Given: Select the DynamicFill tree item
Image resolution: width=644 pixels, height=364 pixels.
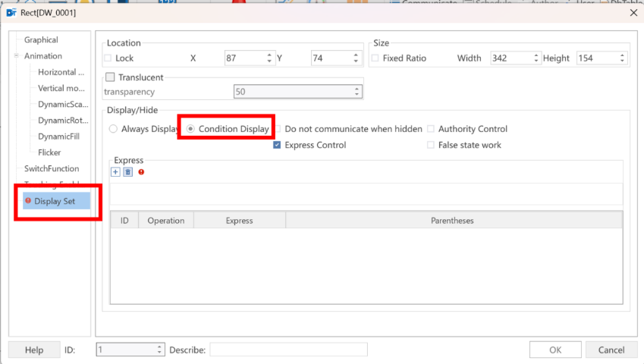Looking at the screenshot, I should point(58,136).
